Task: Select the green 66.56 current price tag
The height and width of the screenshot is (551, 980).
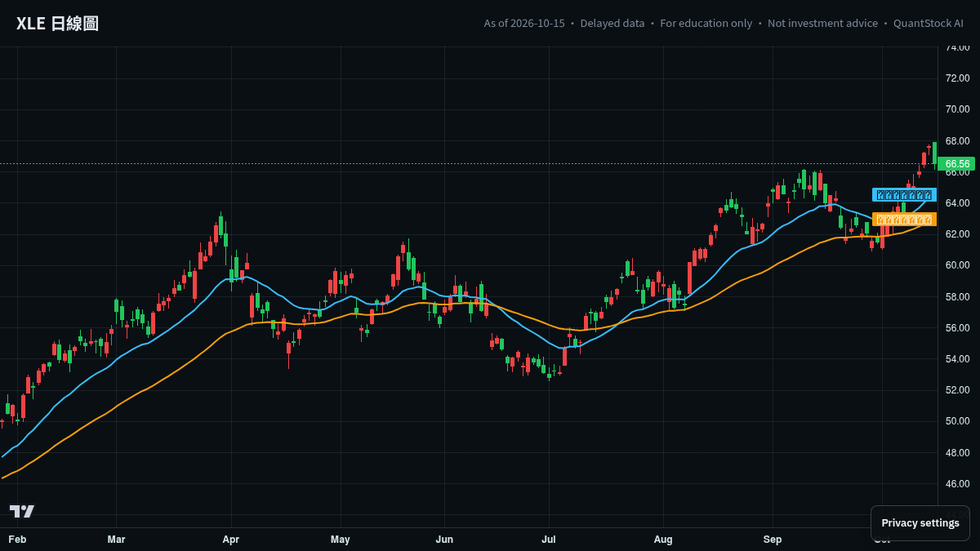Action: (x=956, y=164)
